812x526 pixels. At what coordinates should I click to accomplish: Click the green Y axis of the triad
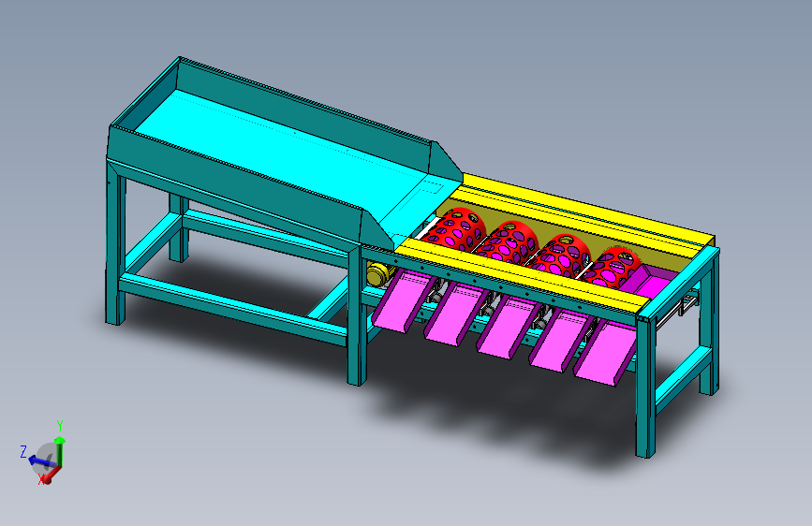[x=60, y=450]
